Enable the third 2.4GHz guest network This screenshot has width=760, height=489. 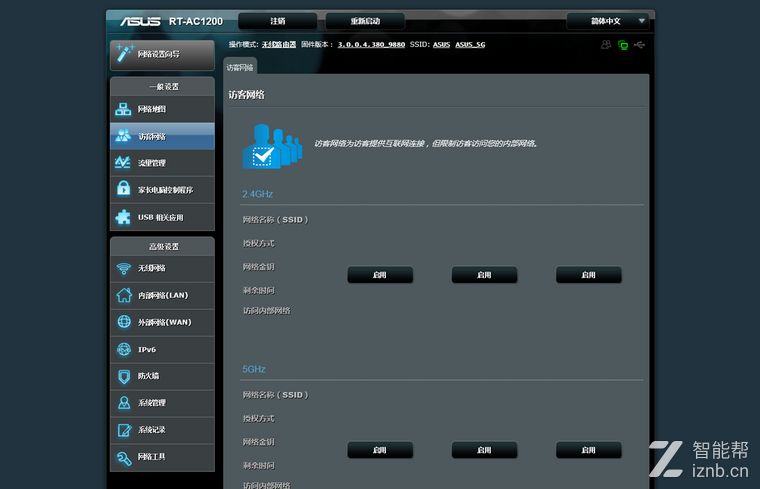click(588, 275)
